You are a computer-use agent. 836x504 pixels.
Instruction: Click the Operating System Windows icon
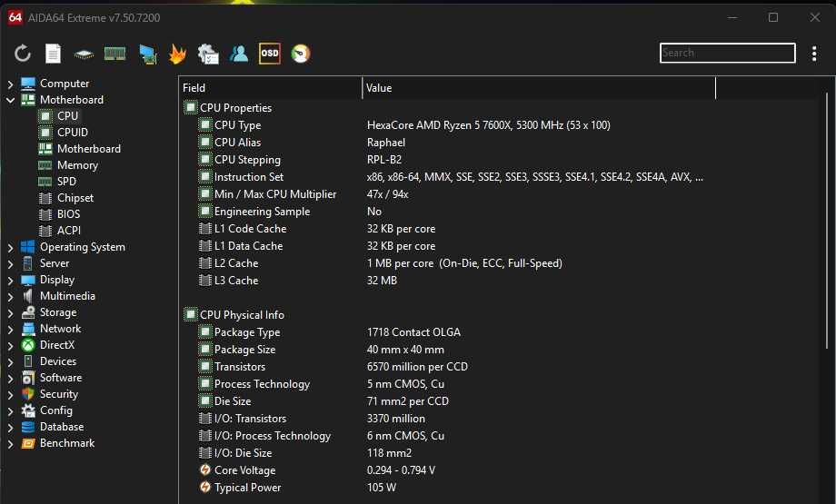pyautogui.click(x=28, y=247)
